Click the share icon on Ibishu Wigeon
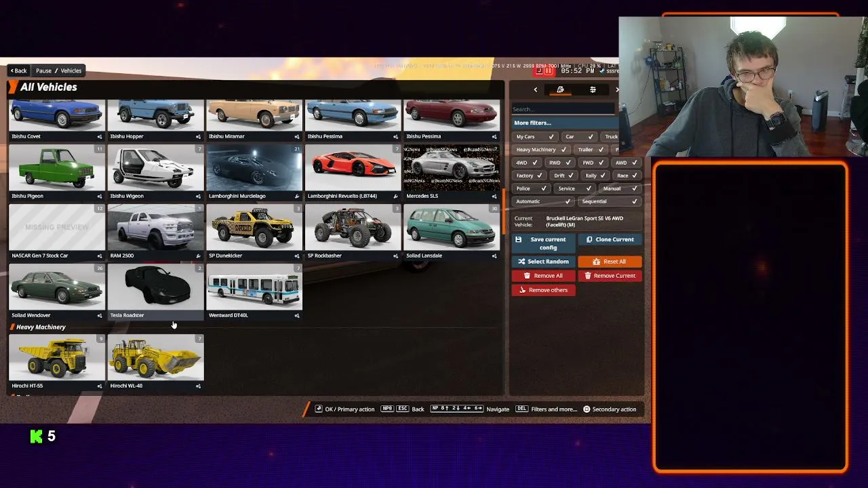The image size is (868, 488). click(198, 197)
